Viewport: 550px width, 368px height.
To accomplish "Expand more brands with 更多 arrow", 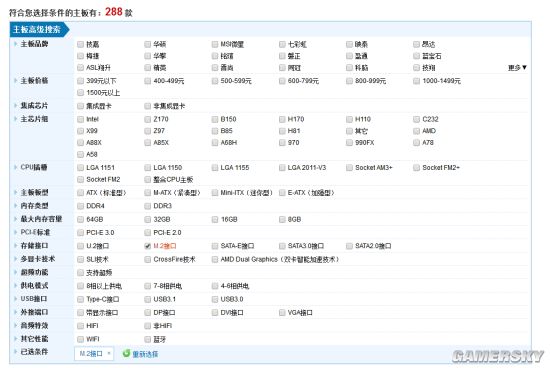I will (517, 67).
